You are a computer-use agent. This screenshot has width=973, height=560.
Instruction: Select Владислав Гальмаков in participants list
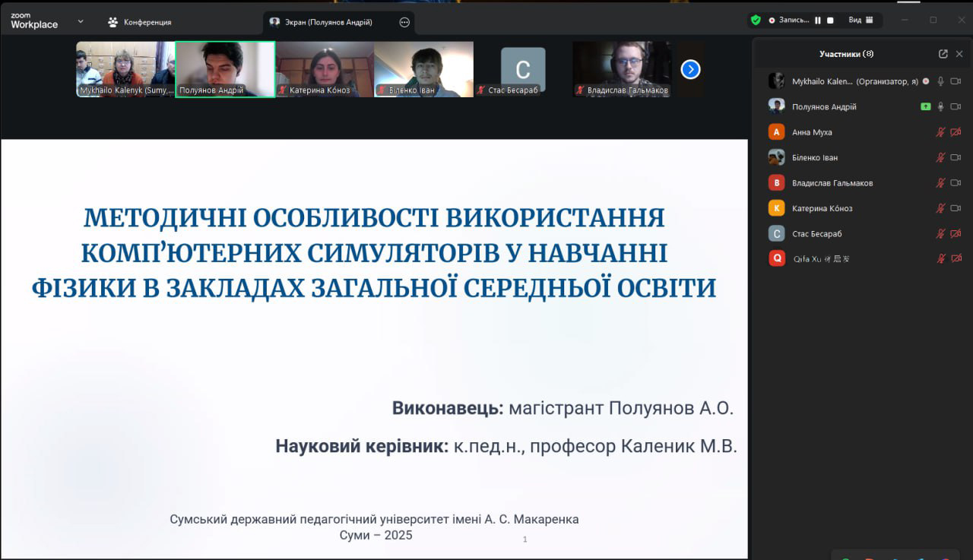coord(832,183)
